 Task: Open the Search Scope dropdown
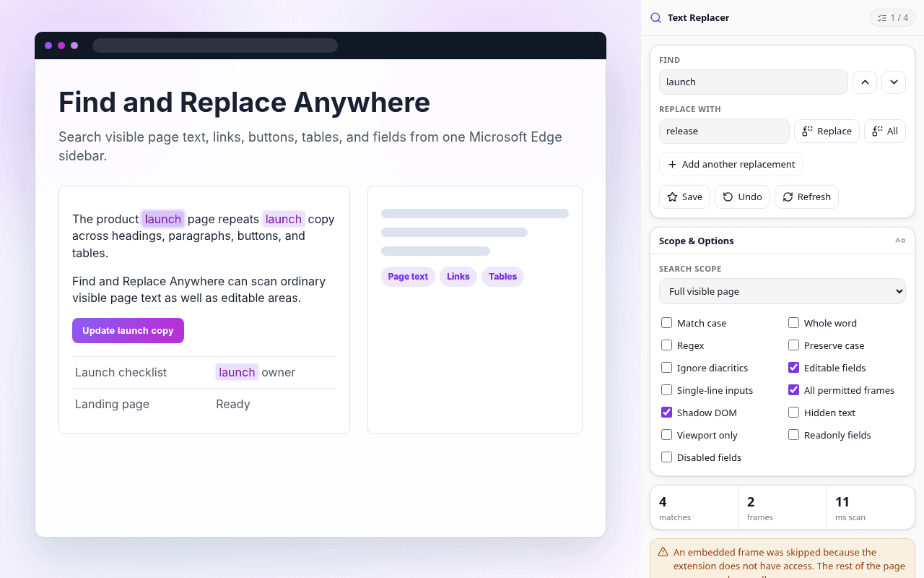click(783, 291)
